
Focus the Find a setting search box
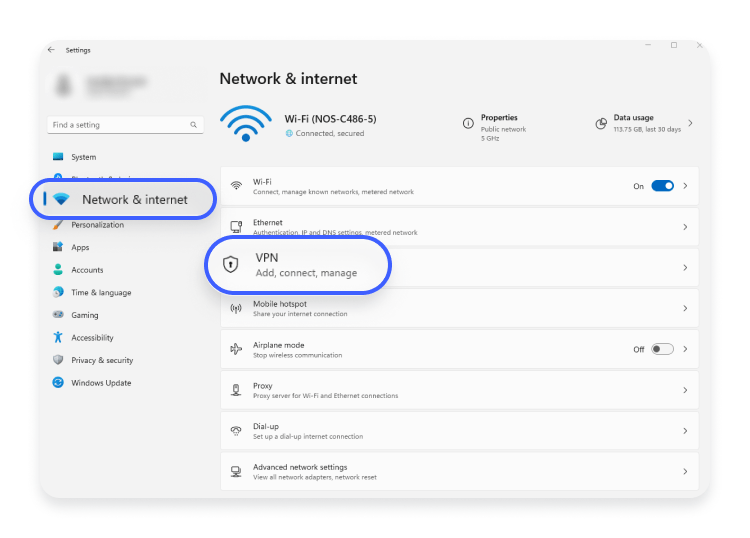coord(125,125)
